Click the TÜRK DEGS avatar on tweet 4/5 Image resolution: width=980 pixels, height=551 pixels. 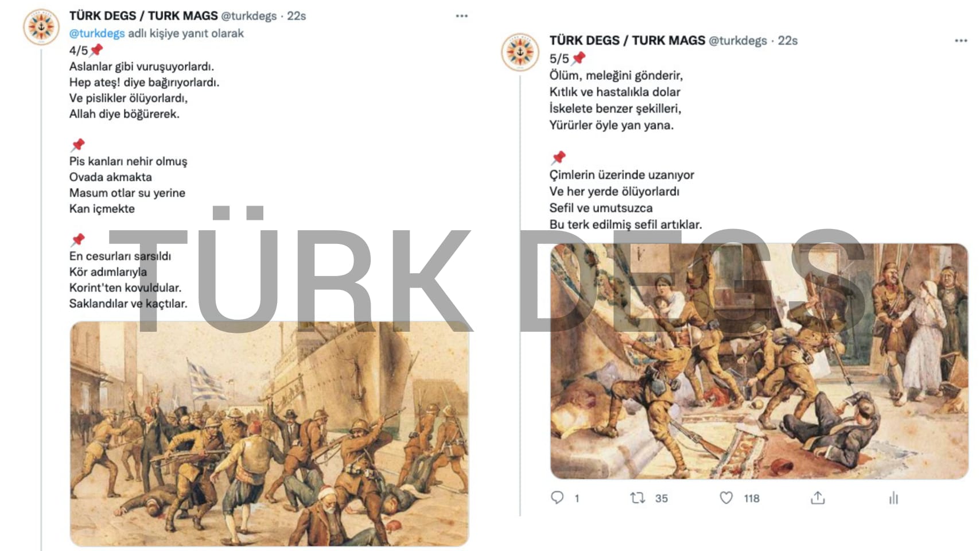tap(41, 27)
